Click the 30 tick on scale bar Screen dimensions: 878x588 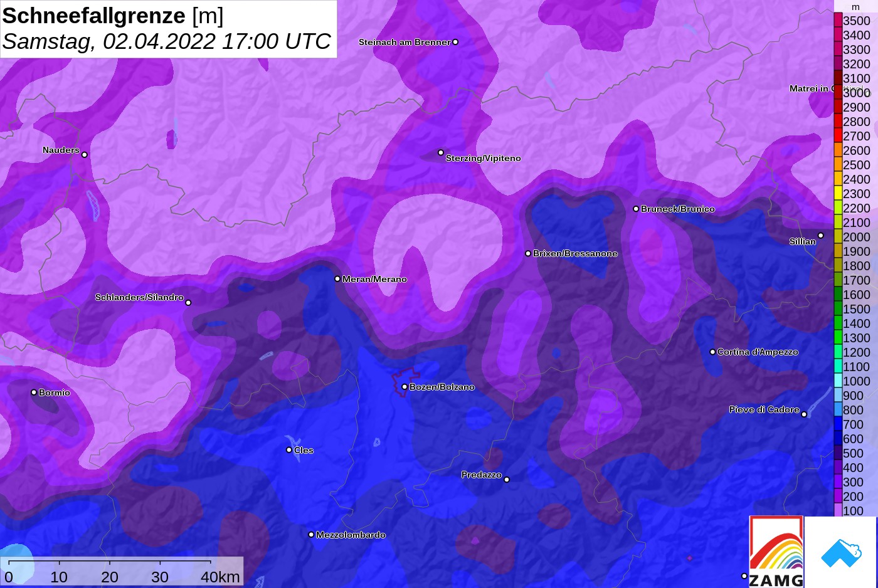[160, 577]
